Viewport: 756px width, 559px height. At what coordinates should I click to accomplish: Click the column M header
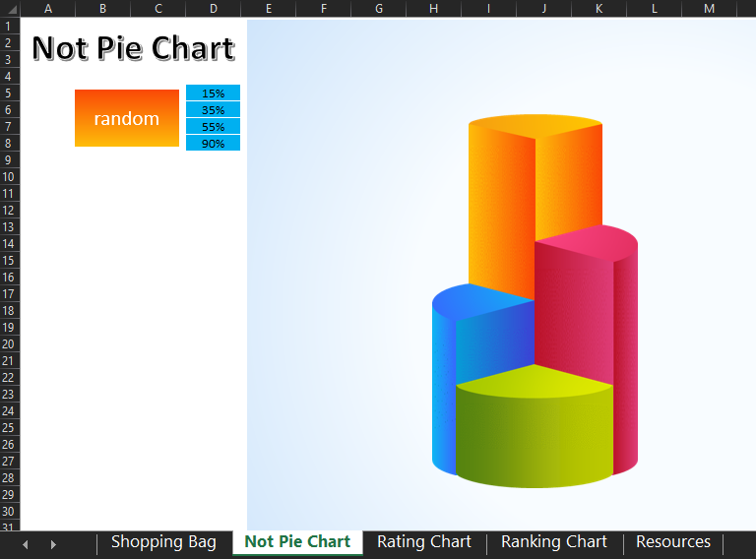coord(710,9)
